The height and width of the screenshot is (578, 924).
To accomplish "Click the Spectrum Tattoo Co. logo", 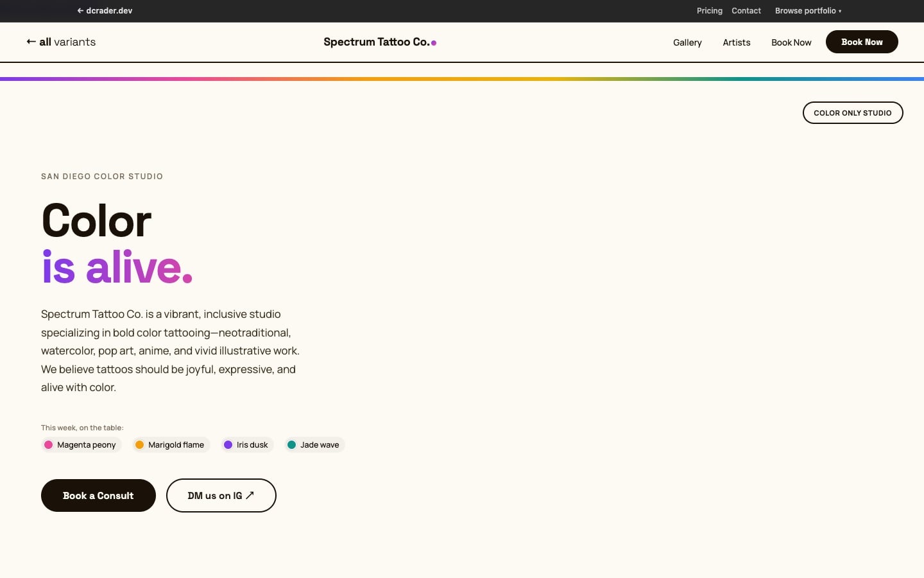I will pyautogui.click(x=380, y=42).
